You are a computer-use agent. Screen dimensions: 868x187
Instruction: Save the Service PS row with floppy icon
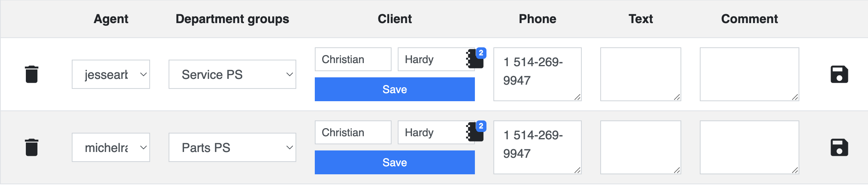click(x=839, y=74)
